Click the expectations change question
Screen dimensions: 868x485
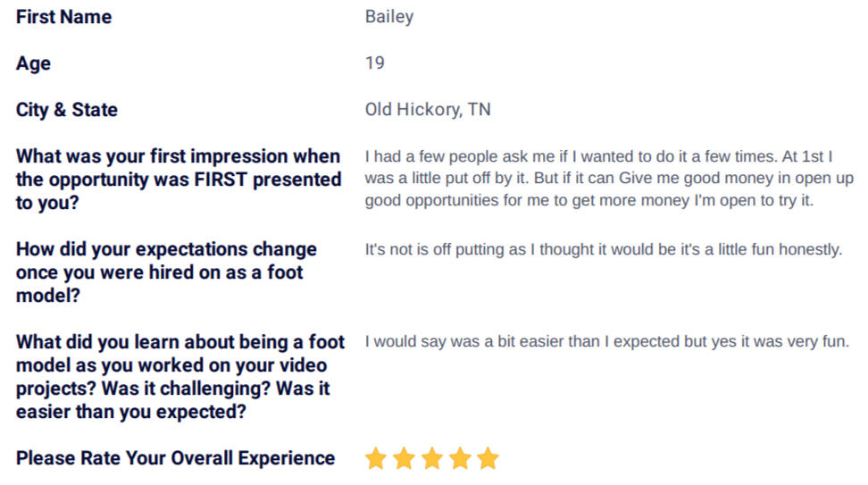[166, 272]
